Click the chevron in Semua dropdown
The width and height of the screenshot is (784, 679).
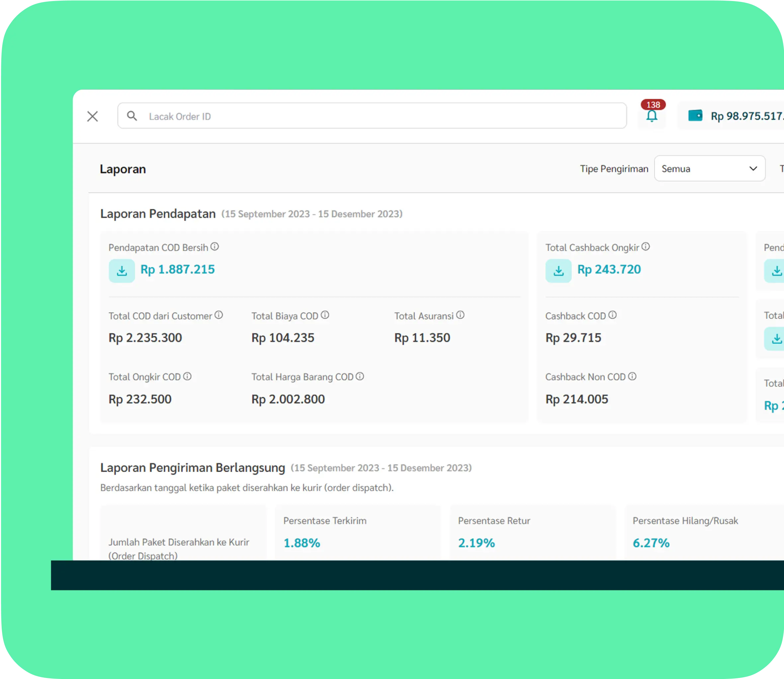coord(753,169)
